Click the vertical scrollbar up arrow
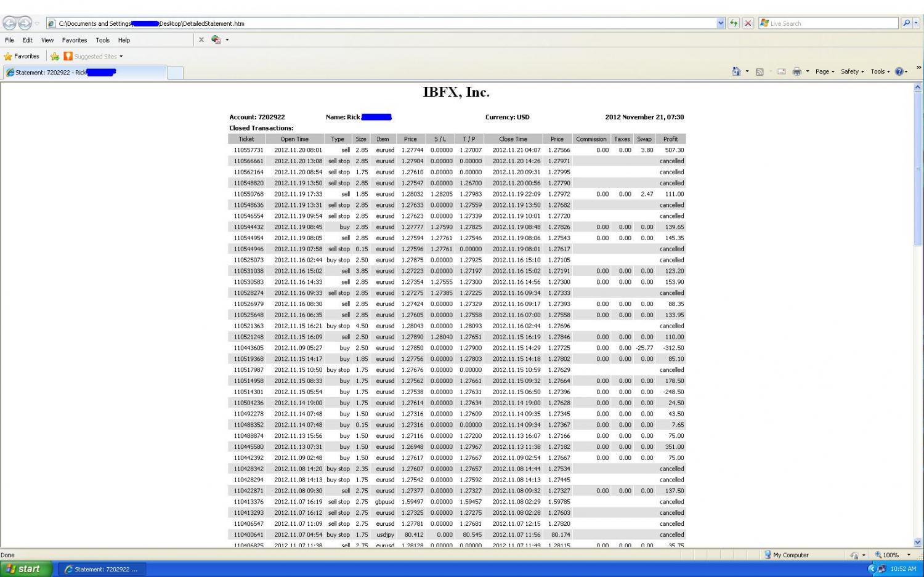Screen dimensions: 924x577 [918, 87]
